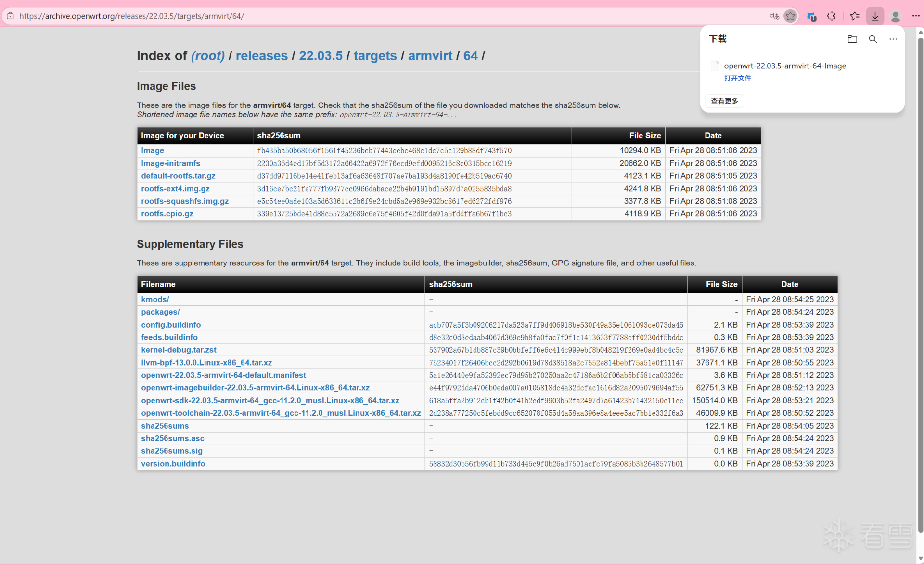
Task: Download rootfs-squashfs.img.gz
Action: [185, 201]
